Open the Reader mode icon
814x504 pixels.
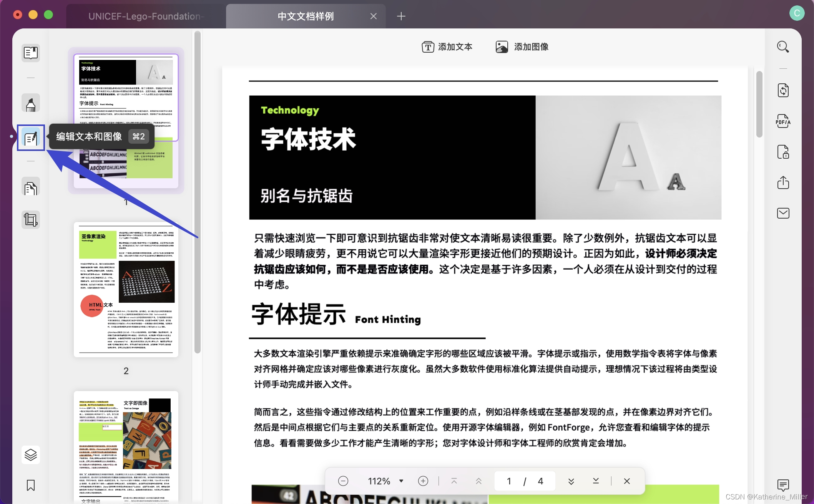coord(31,53)
